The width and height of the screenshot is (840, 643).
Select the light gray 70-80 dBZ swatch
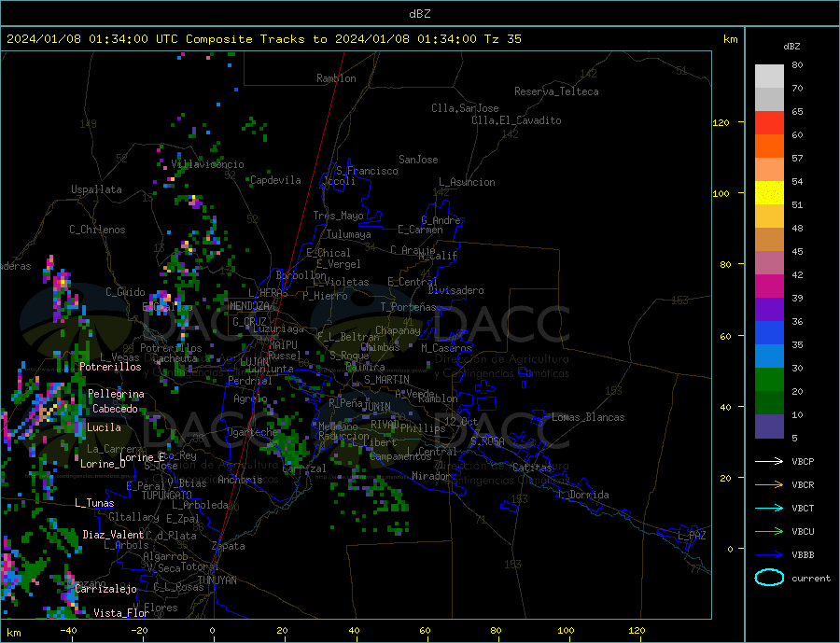[769, 77]
